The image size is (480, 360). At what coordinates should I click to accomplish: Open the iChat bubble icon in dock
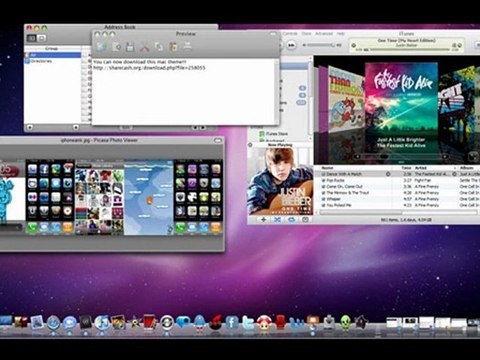click(x=70, y=323)
